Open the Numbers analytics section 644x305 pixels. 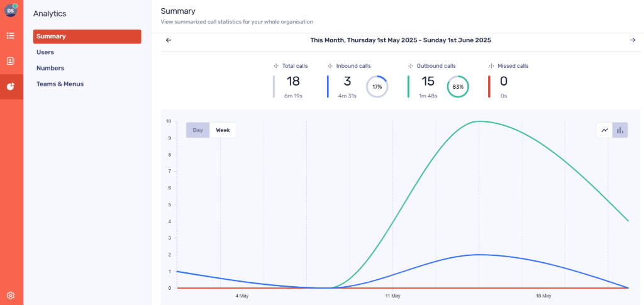click(x=50, y=68)
